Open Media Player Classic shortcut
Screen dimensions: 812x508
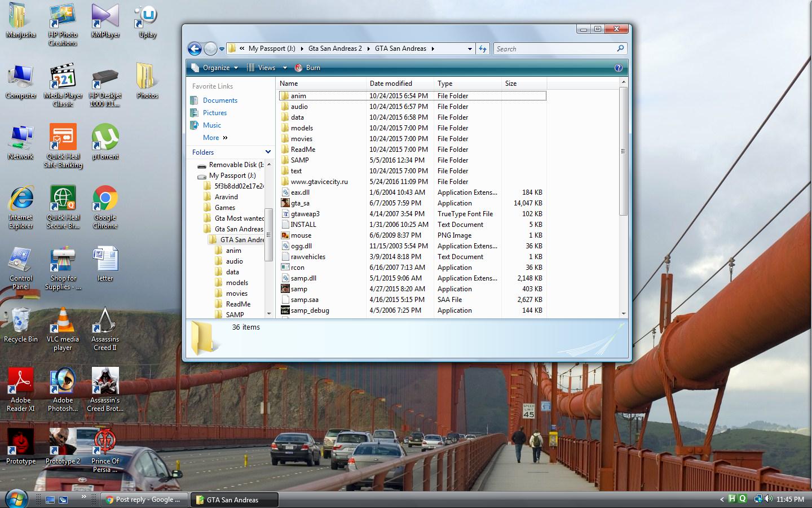(63, 86)
